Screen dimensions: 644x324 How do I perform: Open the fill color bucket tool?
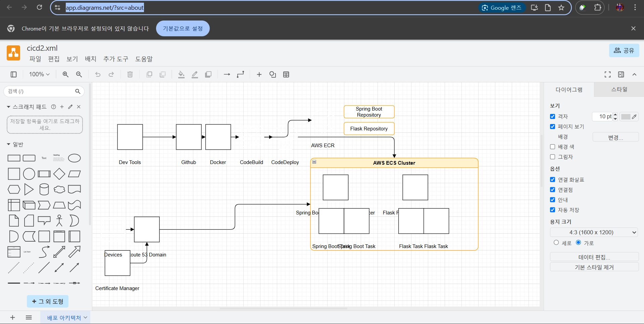coord(181,74)
